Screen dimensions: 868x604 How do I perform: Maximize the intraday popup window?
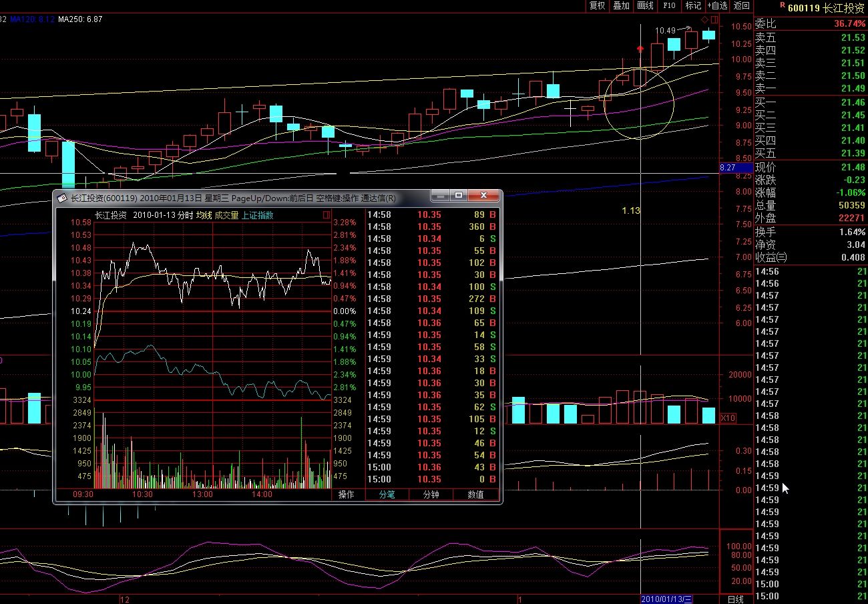[x=458, y=196]
